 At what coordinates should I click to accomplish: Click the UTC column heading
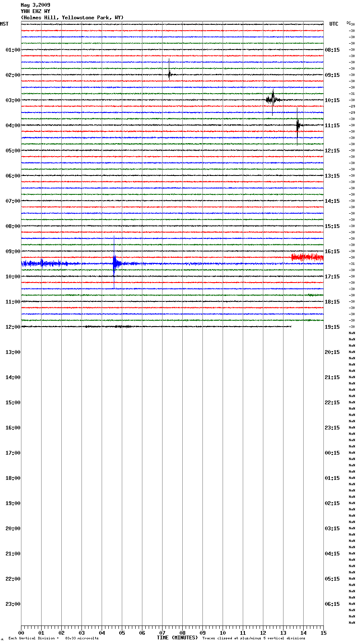click(x=334, y=24)
